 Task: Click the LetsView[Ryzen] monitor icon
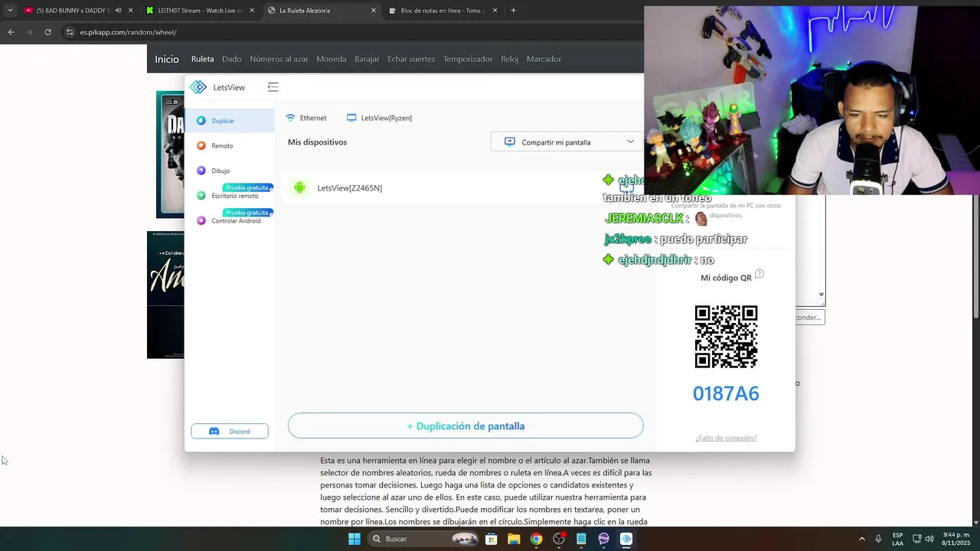click(351, 118)
